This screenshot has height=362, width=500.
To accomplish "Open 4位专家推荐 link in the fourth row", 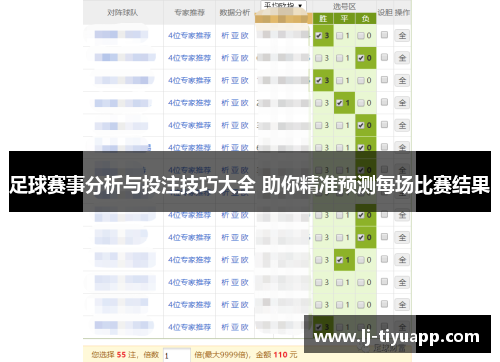I will [x=189, y=103].
